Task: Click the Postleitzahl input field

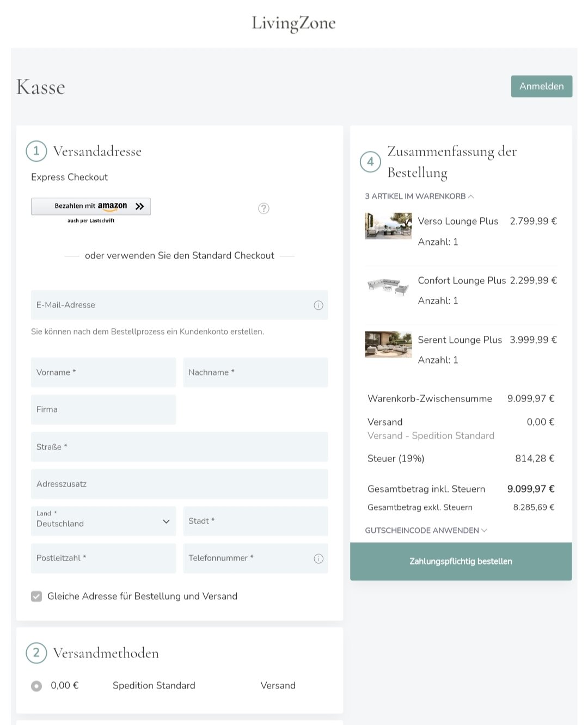Action: click(103, 558)
